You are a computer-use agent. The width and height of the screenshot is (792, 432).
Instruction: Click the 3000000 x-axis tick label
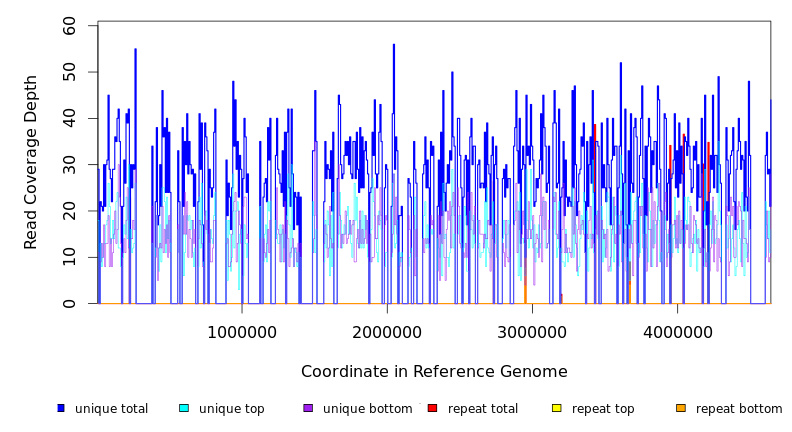point(532,332)
